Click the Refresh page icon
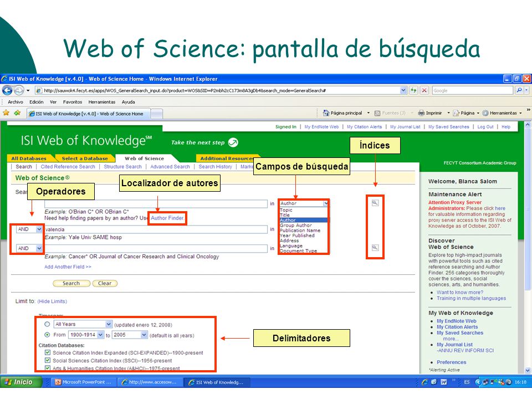532x399 pixels. click(413, 90)
